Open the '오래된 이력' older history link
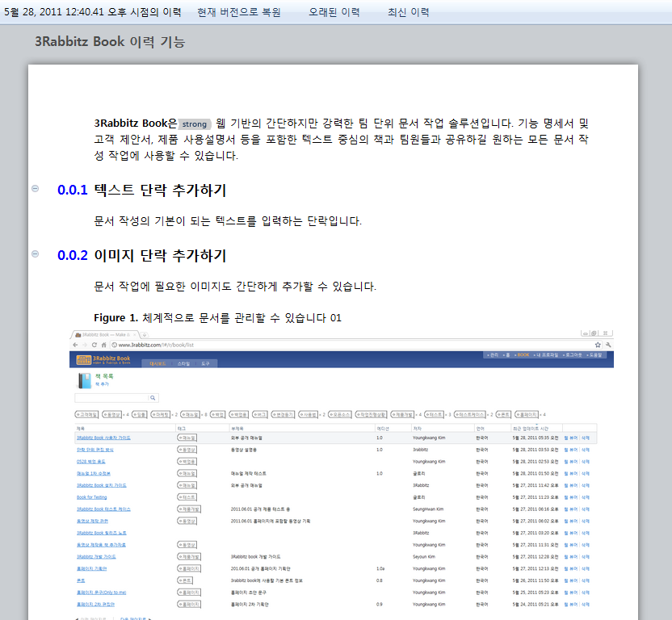Screen dimensions: 672x620 coord(334,12)
